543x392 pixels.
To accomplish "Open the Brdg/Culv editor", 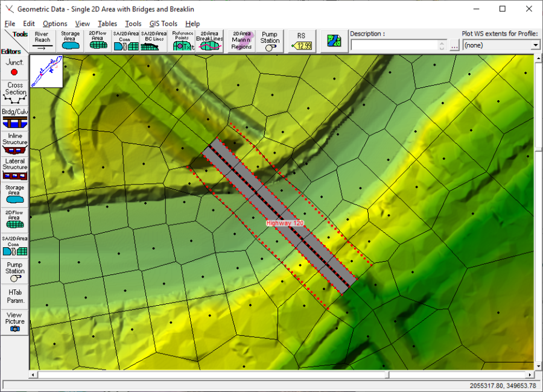I will click(13, 118).
